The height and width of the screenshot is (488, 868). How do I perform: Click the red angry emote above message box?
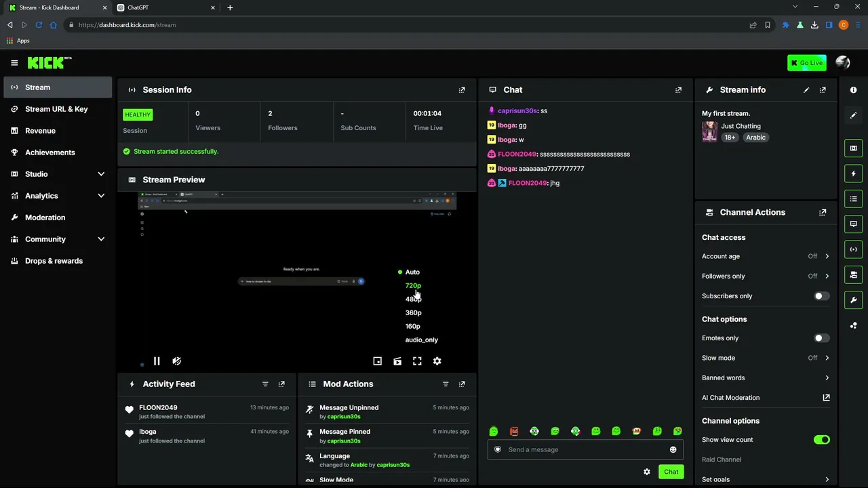(x=514, y=431)
